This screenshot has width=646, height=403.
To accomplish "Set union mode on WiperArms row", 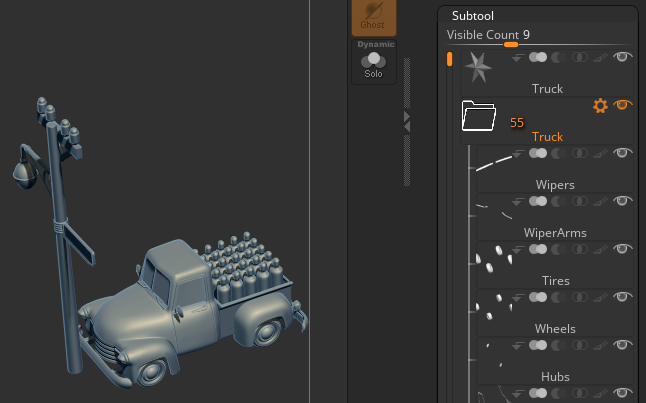I will click(538, 201).
